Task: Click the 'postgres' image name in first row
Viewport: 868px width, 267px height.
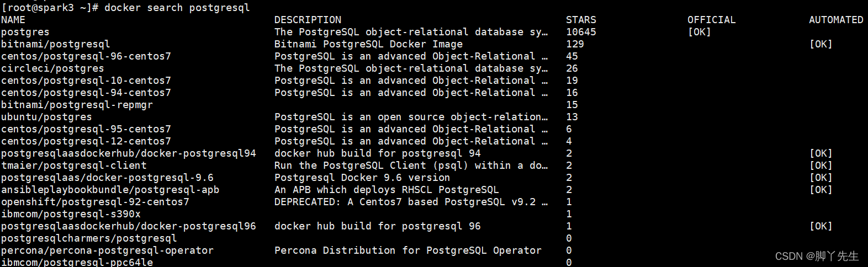Action: (25, 32)
